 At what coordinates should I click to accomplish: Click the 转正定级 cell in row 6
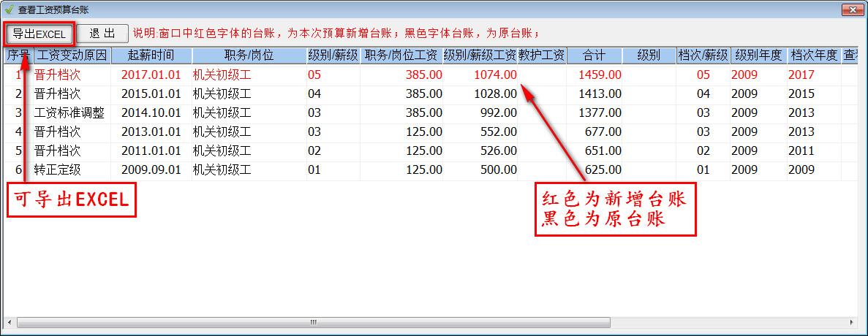point(57,169)
